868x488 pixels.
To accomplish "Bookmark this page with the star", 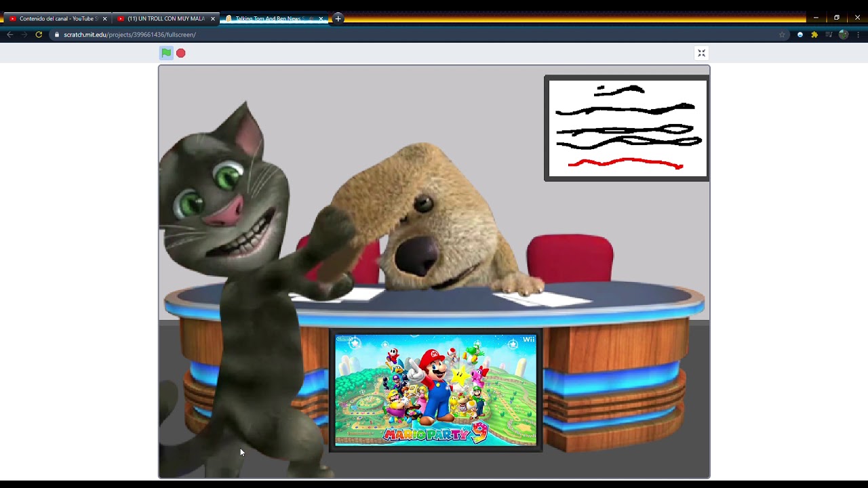I will coord(782,35).
